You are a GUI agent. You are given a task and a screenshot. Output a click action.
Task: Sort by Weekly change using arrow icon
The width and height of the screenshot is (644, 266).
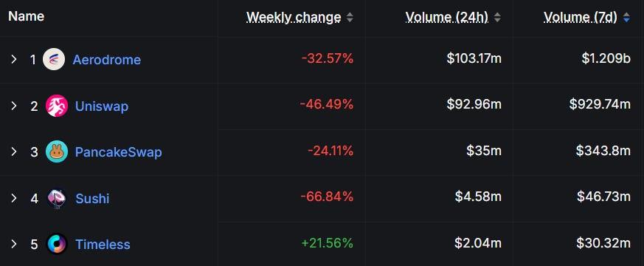coord(350,17)
